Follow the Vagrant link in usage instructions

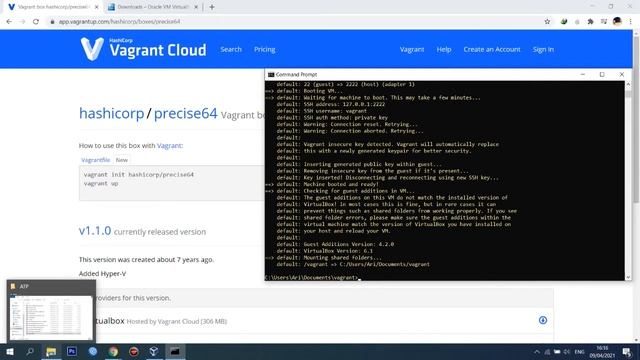tap(169, 146)
